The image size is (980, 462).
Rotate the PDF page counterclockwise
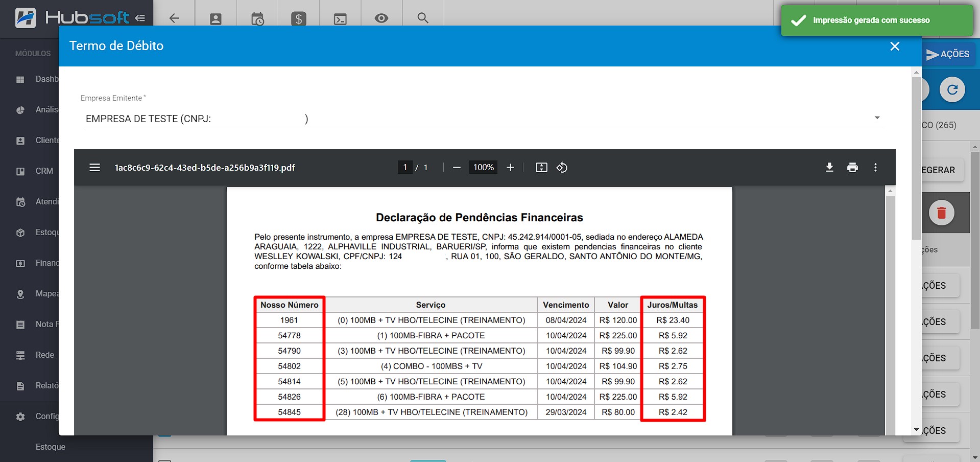(562, 168)
